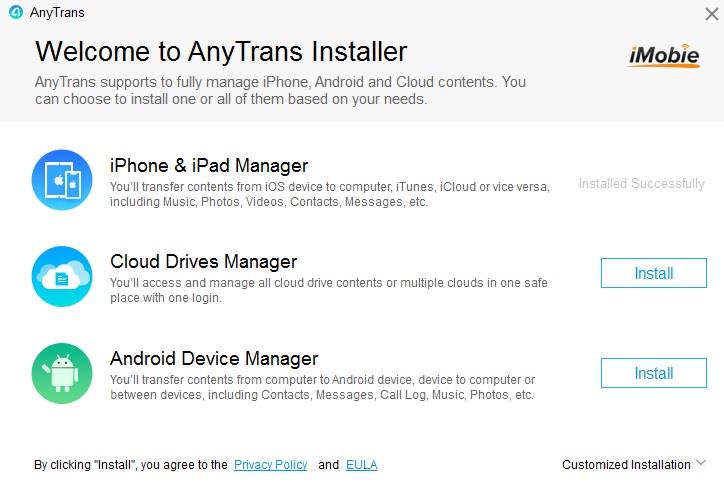Click the Android Device Manager description text
Image resolution: width=724 pixels, height=483 pixels.
pos(322,387)
